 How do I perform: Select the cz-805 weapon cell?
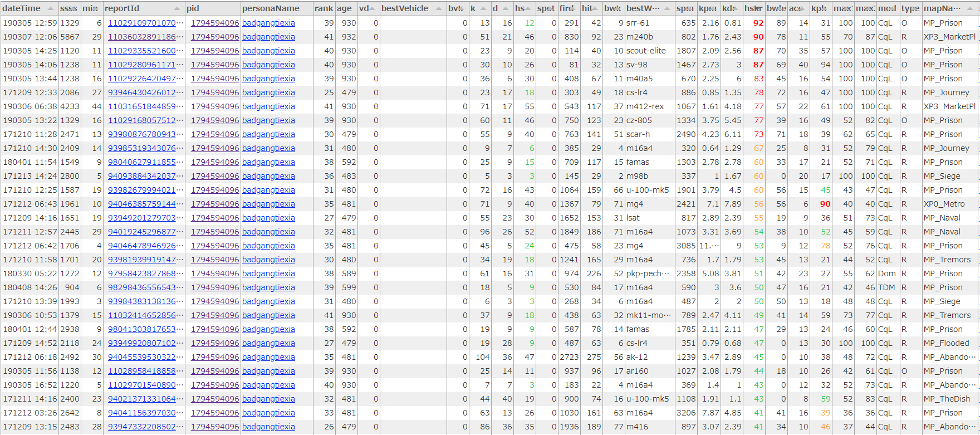(650, 120)
